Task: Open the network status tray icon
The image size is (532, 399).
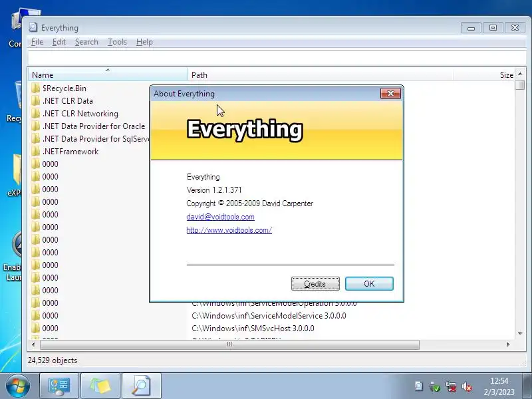Action: 451,386
